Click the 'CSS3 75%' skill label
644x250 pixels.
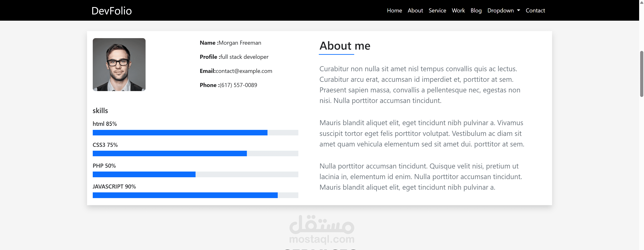pos(105,145)
